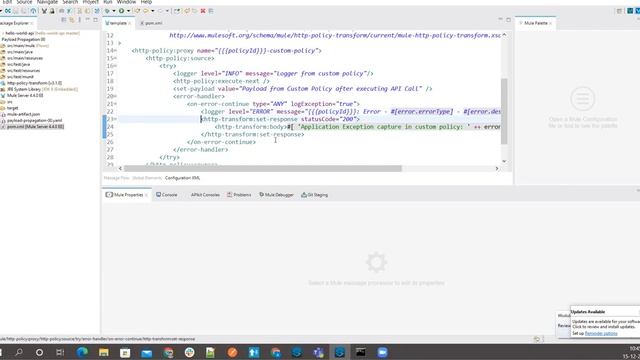Collapse the code fold at line 16
This screenshot has height=360, width=640.
click(x=116, y=66)
